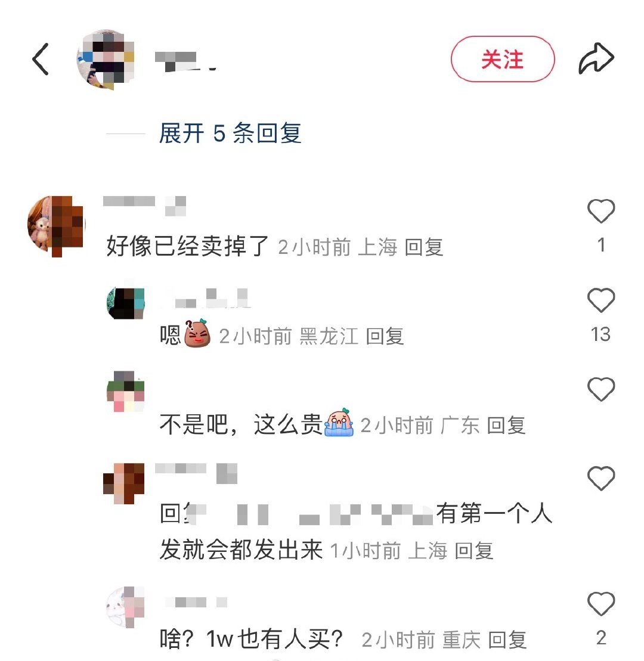Open avatar of 1w也有人买 commenter
Image resolution: width=644 pixels, height=661 pixels.
pyautogui.click(x=126, y=607)
